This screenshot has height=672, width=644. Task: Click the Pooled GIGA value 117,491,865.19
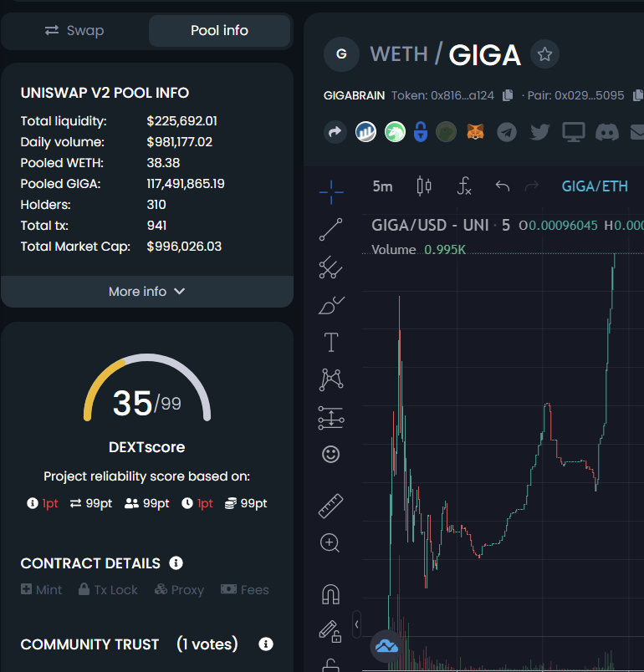pyautogui.click(x=185, y=184)
